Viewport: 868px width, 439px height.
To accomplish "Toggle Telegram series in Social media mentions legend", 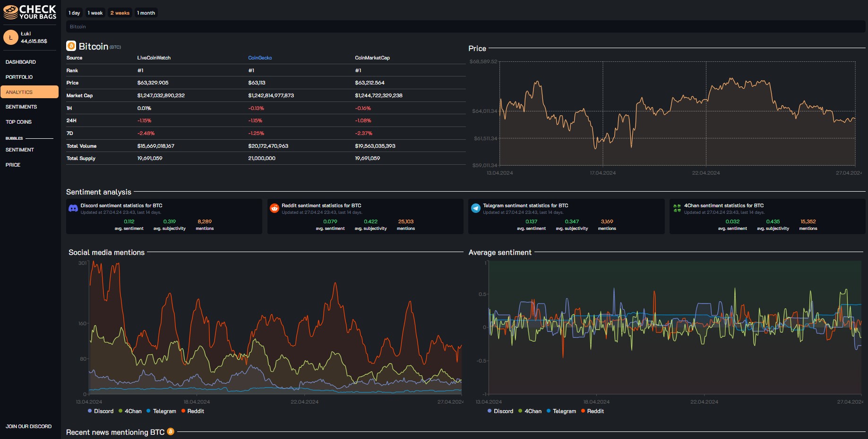I will [161, 411].
